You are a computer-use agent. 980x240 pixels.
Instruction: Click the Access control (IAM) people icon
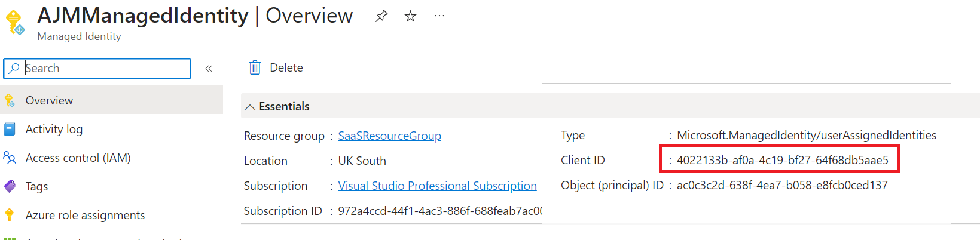coord(10,158)
